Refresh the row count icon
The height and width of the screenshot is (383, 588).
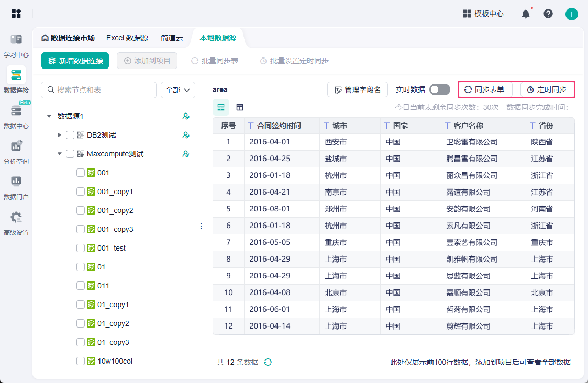tap(268, 362)
